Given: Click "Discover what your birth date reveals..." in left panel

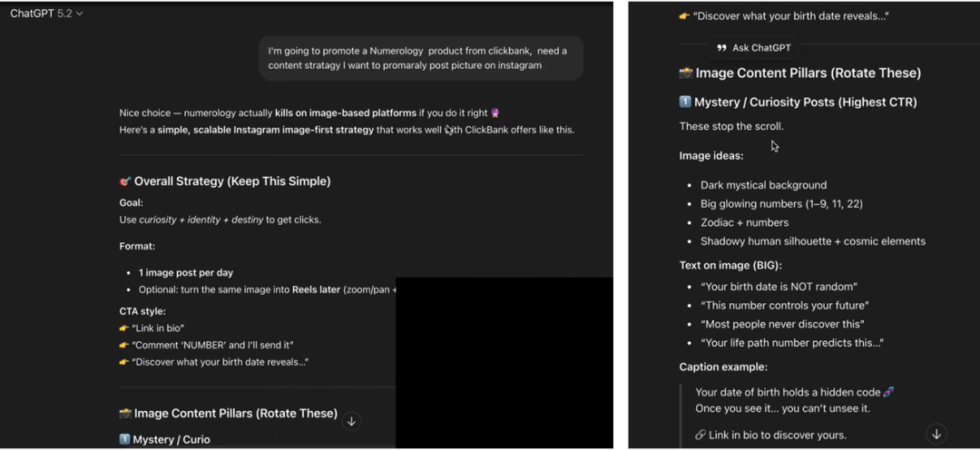Looking at the screenshot, I should point(214,363).
